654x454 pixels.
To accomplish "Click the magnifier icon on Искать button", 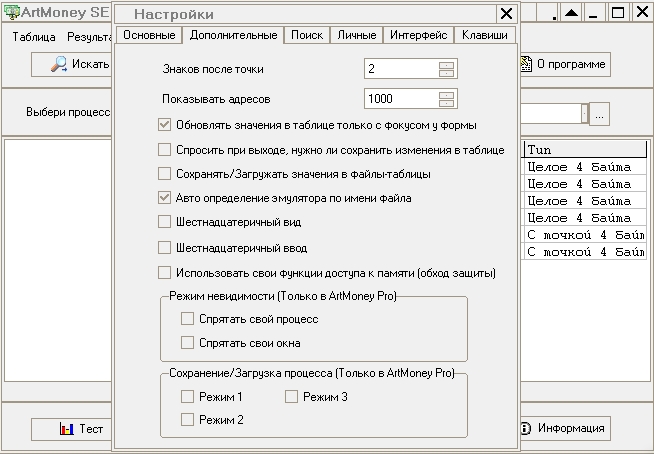I will pyautogui.click(x=59, y=64).
